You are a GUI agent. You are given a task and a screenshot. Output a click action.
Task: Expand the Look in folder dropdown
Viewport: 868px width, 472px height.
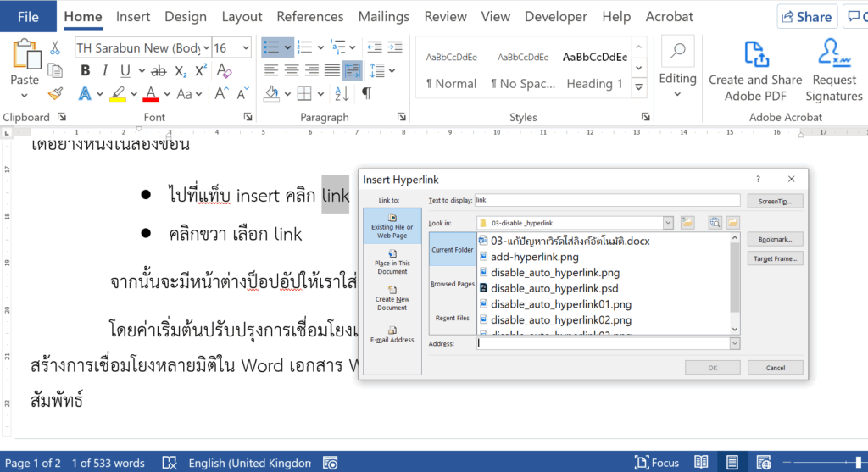pos(668,222)
